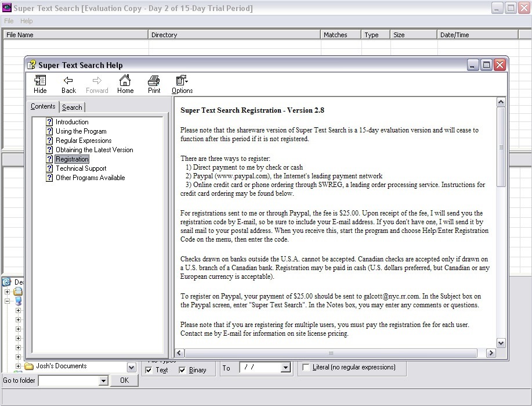The height and width of the screenshot is (406, 532).
Task: Close the Super Text Search Help window
Action: [500, 64]
